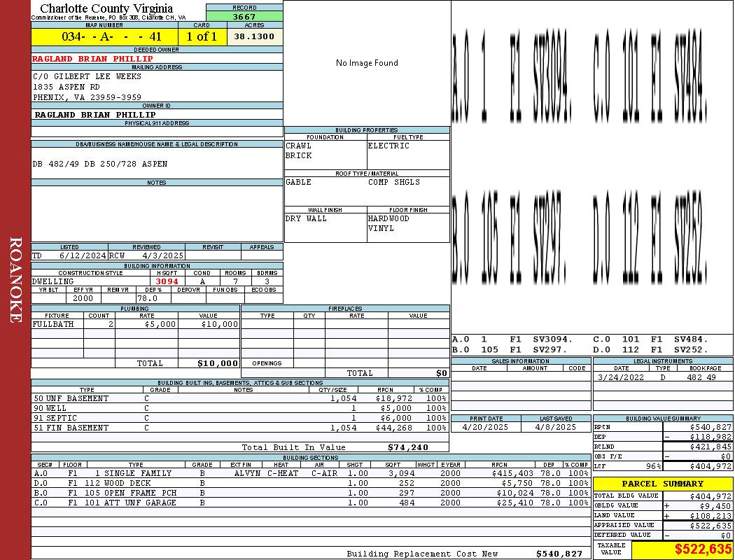
Task: Select plumbing total $10,000
Action: click(218, 363)
